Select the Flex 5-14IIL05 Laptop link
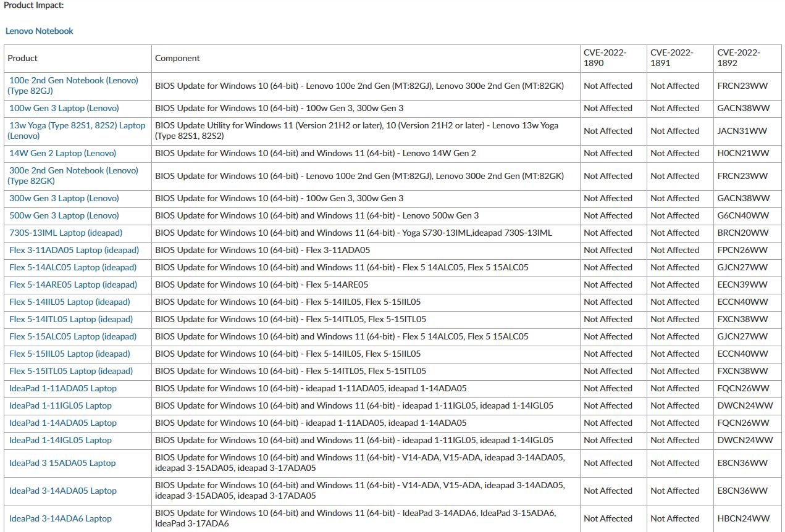The height and width of the screenshot is (532, 785). pyautogui.click(x=69, y=302)
